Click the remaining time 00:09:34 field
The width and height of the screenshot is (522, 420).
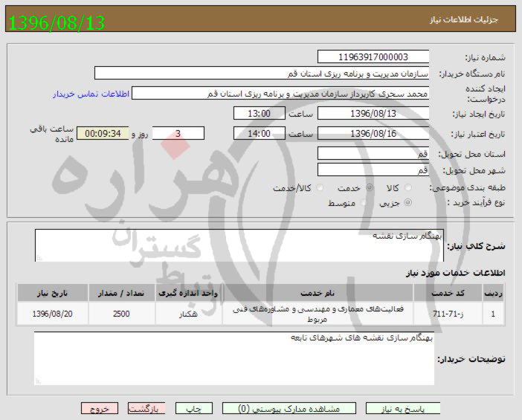[x=103, y=134]
